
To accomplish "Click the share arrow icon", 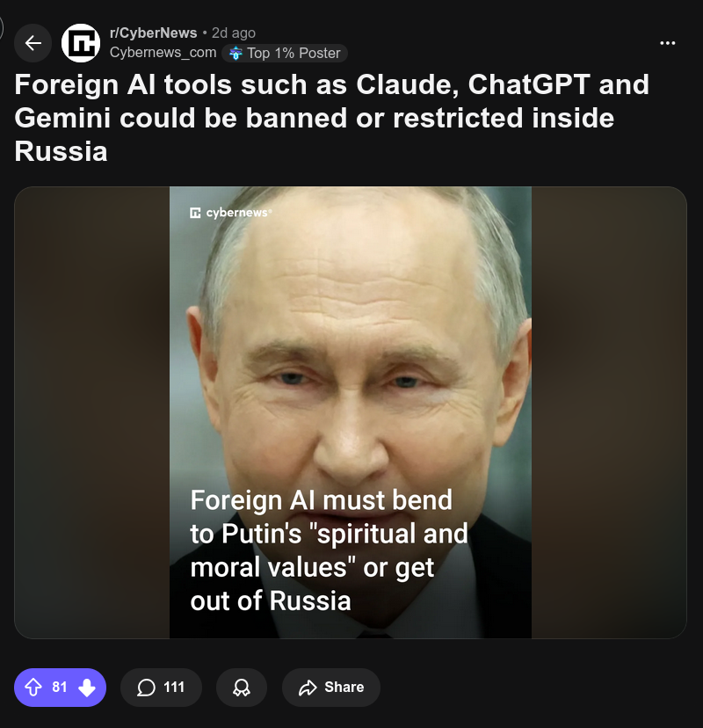I will click(x=308, y=688).
